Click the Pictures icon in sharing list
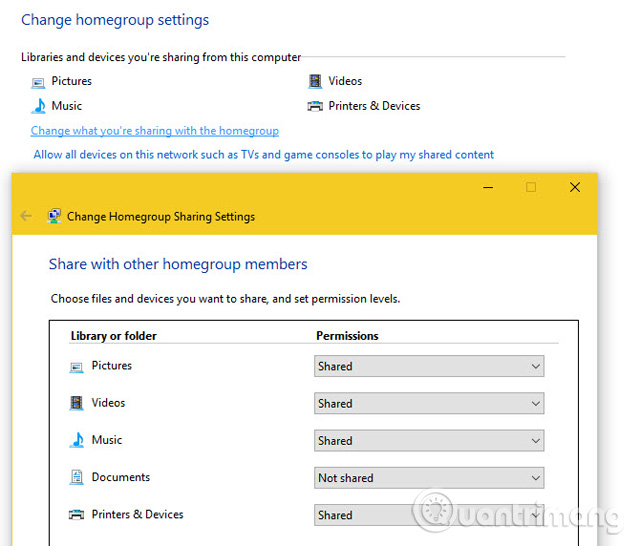This screenshot has height=546, width=640. [x=76, y=367]
